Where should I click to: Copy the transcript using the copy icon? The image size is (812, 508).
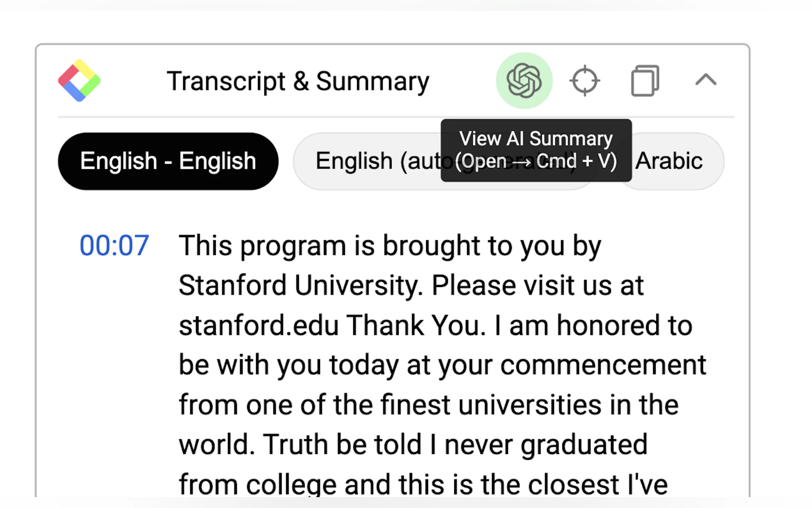645,81
